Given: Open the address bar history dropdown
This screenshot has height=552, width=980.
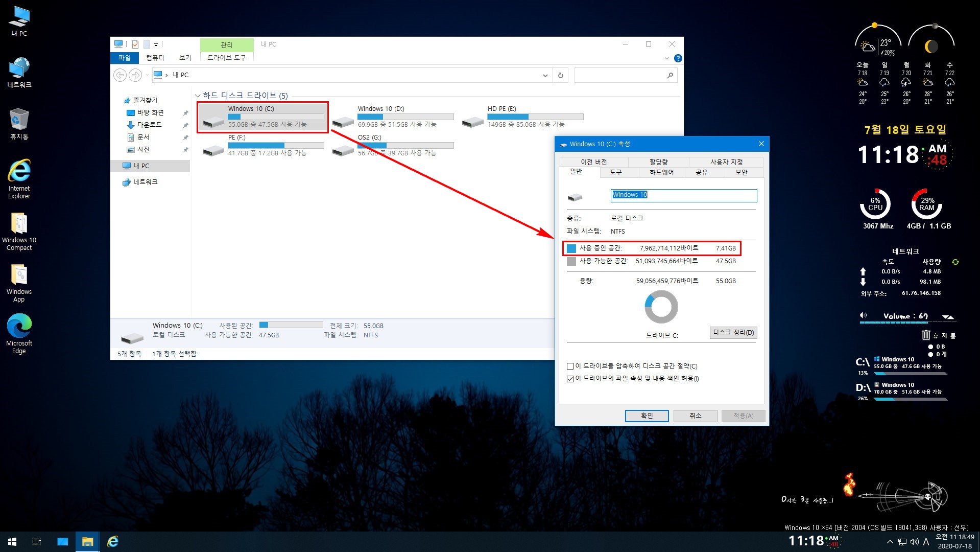Looking at the screenshot, I should (x=545, y=75).
